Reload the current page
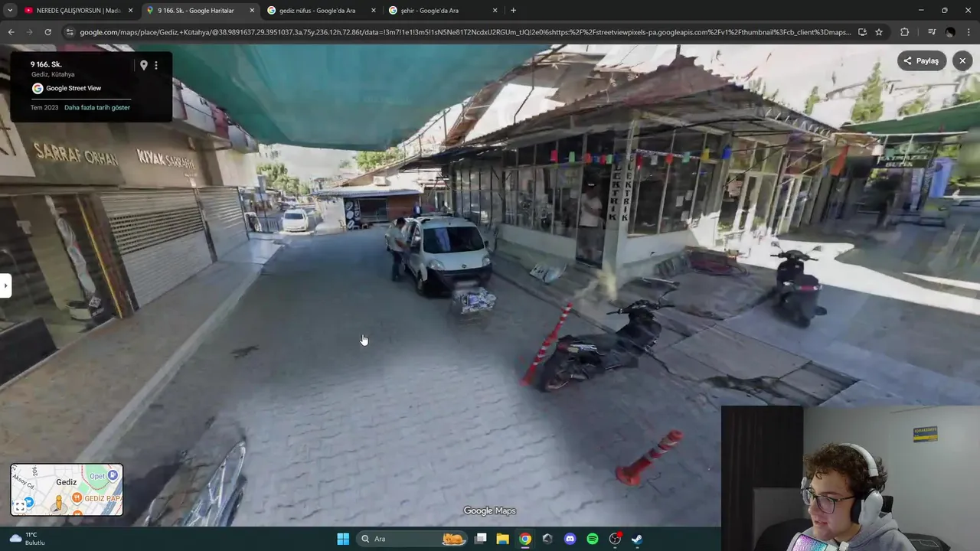Image resolution: width=980 pixels, height=551 pixels. pyautogui.click(x=47, y=32)
